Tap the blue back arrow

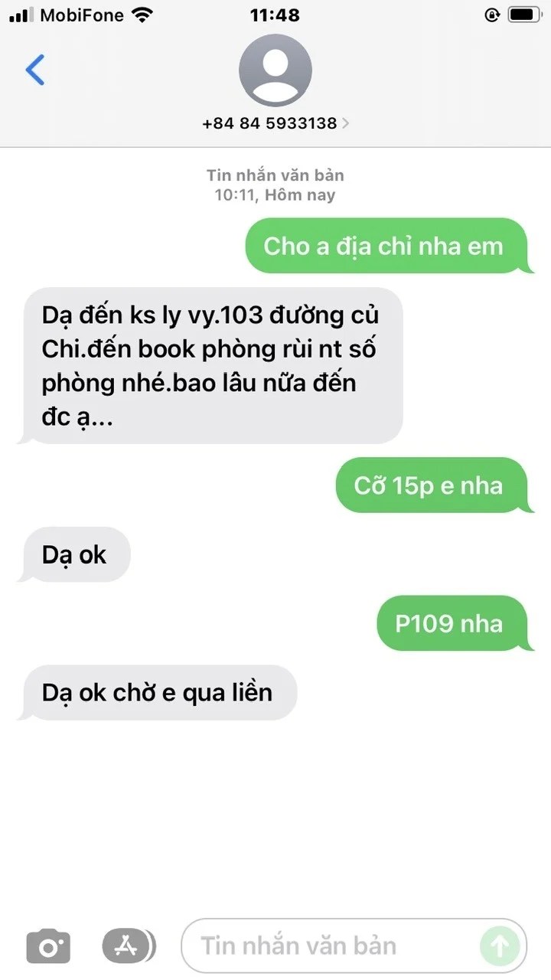[35, 70]
